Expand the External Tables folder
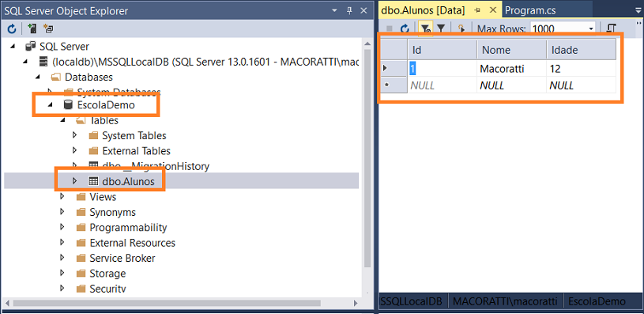Image resolution: width=644 pixels, height=314 pixels. (x=75, y=150)
